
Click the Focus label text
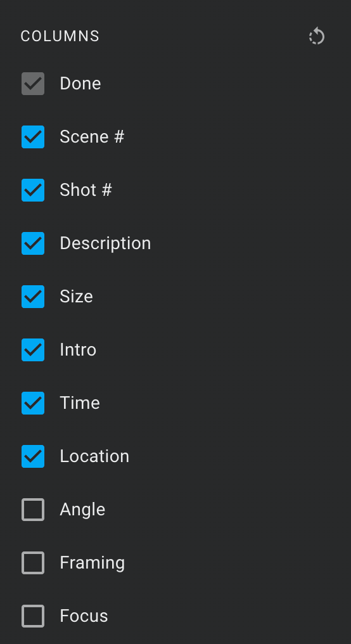84,616
